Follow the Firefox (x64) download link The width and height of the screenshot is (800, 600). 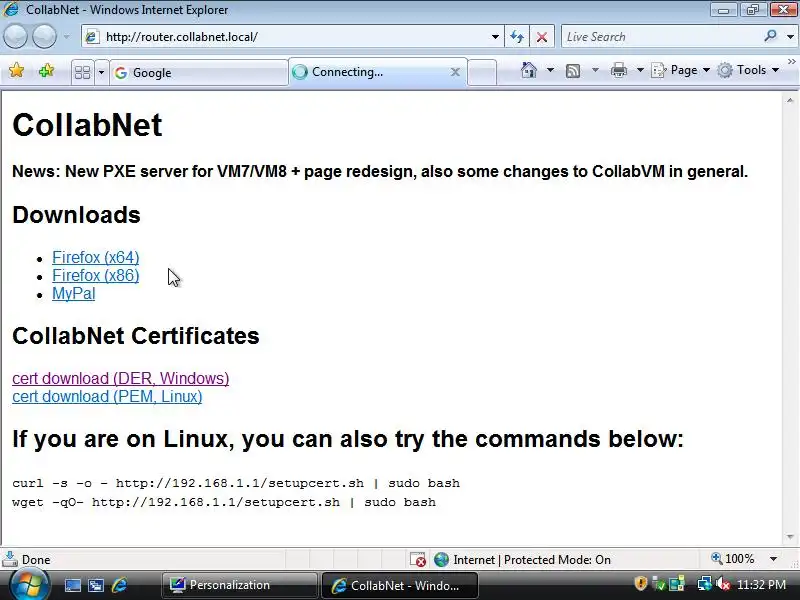click(95, 257)
